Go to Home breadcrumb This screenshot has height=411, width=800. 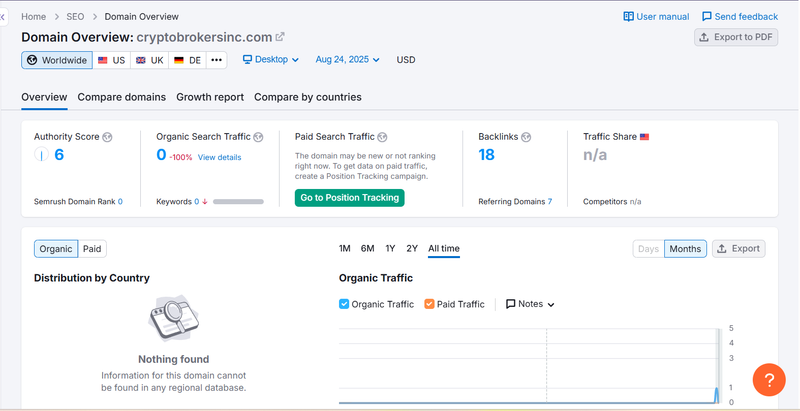pyautogui.click(x=34, y=17)
